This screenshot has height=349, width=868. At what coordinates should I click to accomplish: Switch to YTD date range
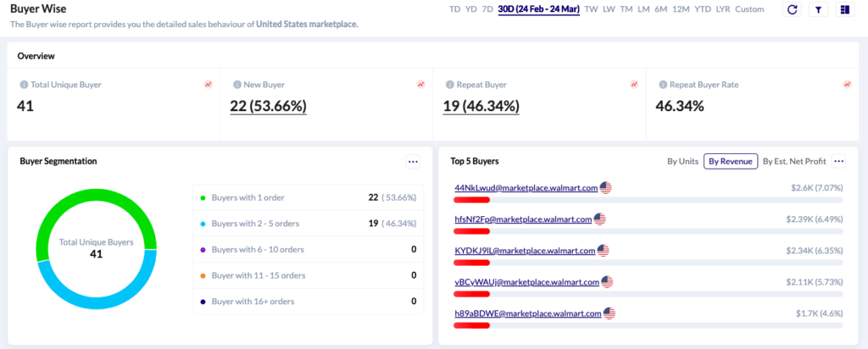(703, 9)
